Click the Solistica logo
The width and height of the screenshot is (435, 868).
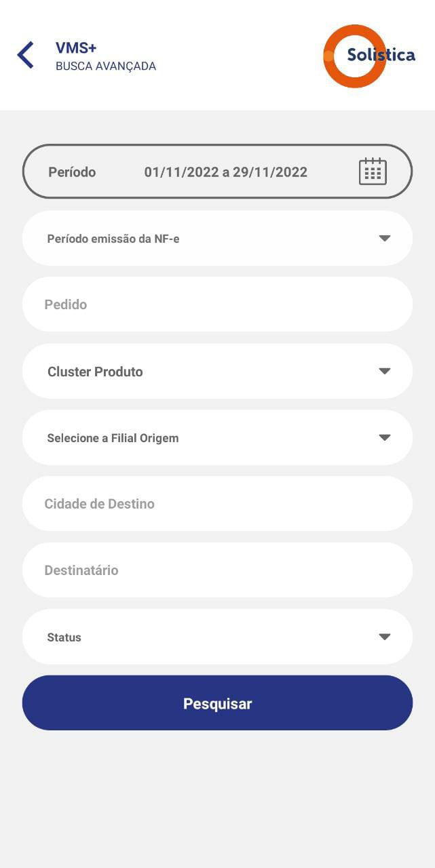[368, 56]
